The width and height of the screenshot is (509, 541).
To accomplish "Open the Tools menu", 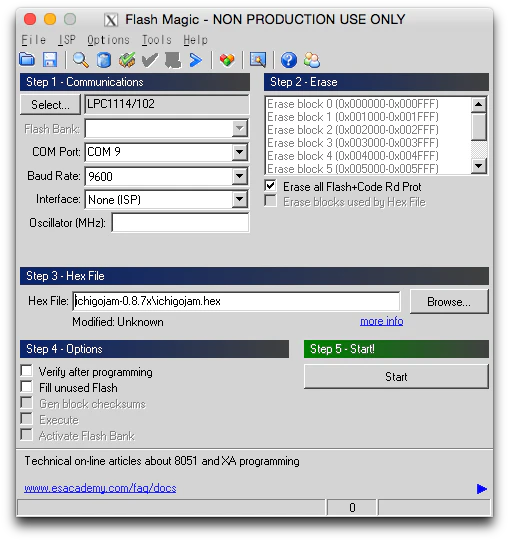I will point(157,40).
